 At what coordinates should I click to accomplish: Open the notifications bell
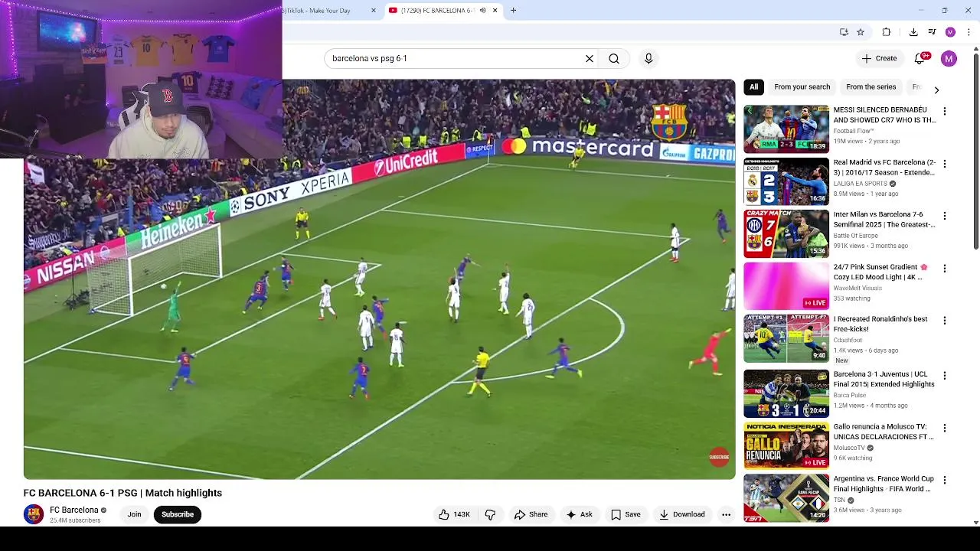point(920,58)
